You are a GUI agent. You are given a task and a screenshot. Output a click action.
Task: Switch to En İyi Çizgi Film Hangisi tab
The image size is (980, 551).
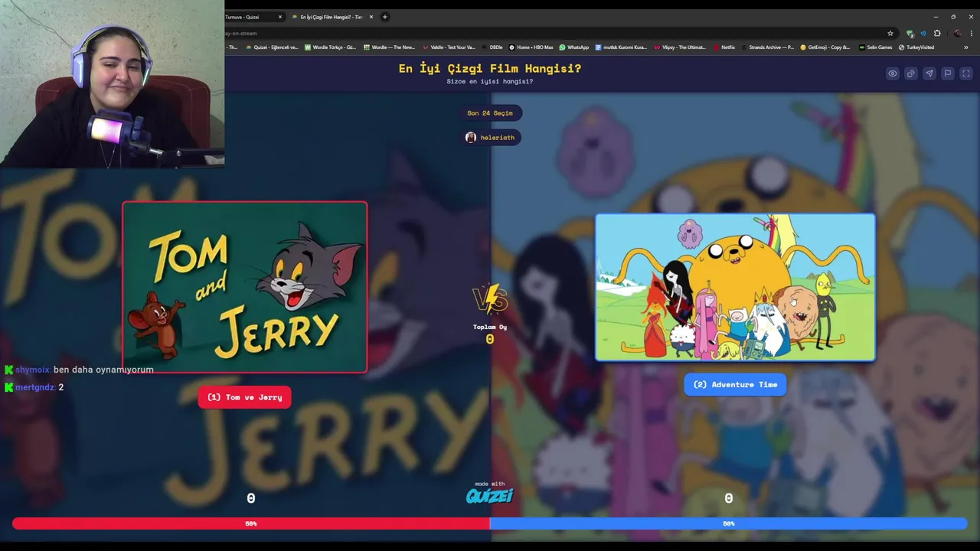click(331, 17)
